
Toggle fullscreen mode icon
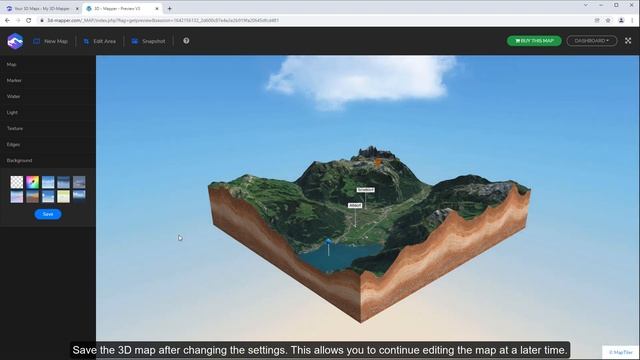(x=628, y=41)
